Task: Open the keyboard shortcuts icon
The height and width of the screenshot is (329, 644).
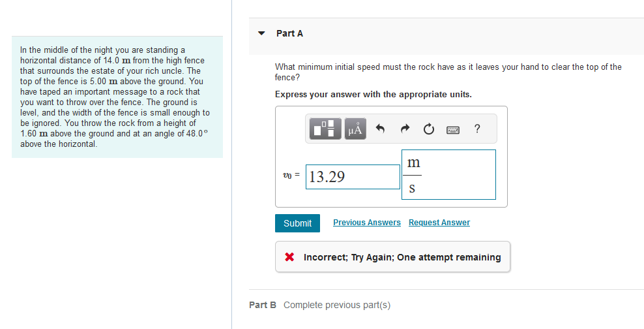Action: click(x=453, y=130)
